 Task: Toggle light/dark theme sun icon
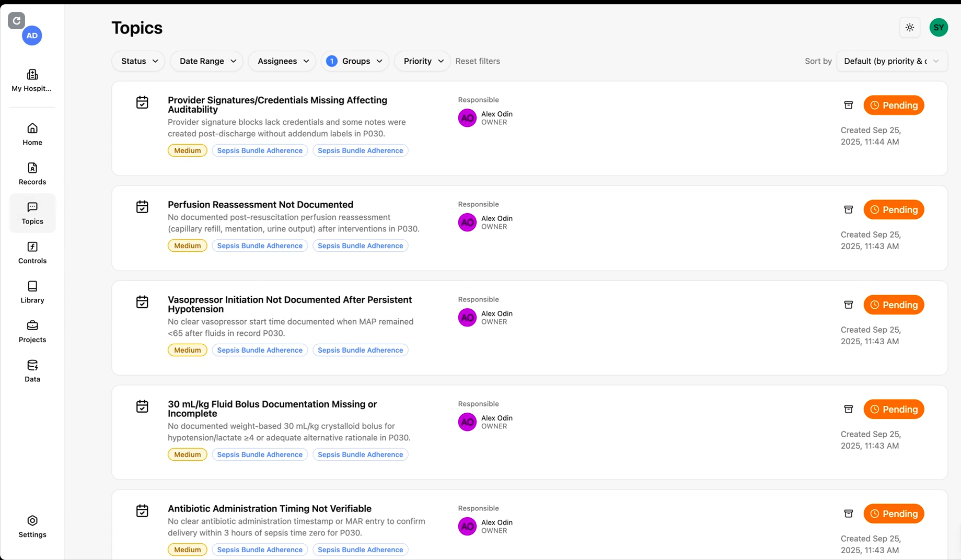tap(910, 28)
